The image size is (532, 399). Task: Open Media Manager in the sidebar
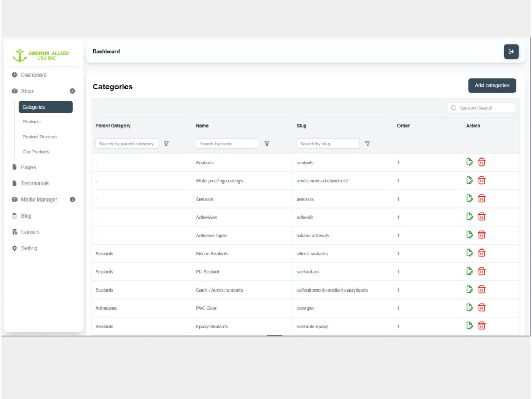[39, 199]
